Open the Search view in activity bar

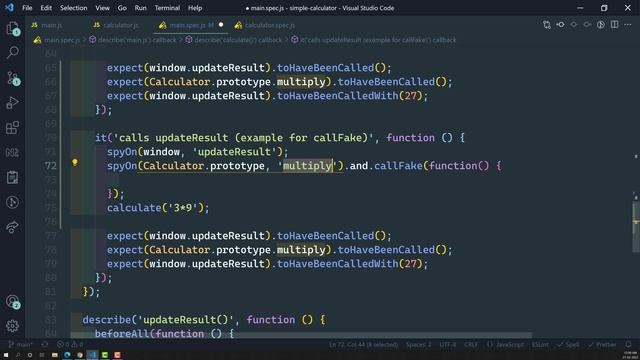13,52
